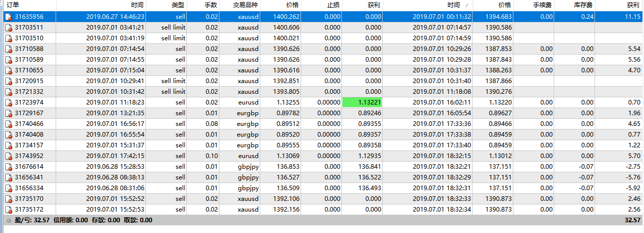
Task: Select the close price 1394.683 cell
Action: coord(499,17)
